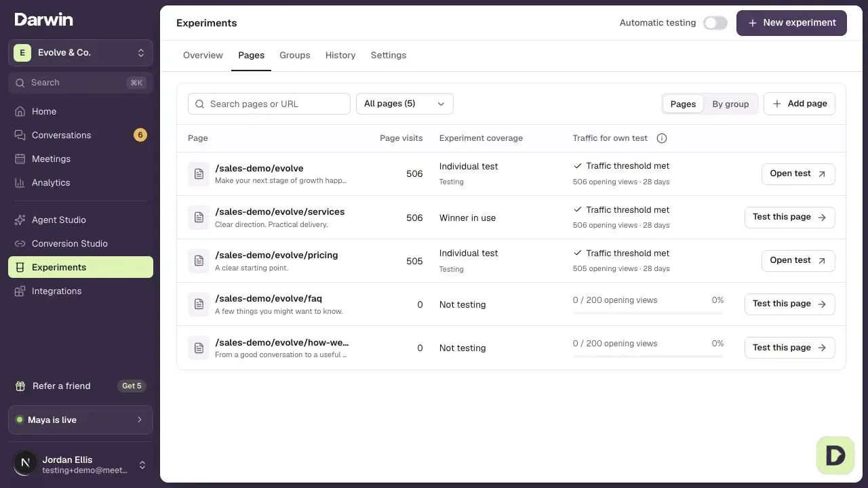Click the Integrations icon in sidebar
The width and height of the screenshot is (868, 488).
pyautogui.click(x=20, y=291)
